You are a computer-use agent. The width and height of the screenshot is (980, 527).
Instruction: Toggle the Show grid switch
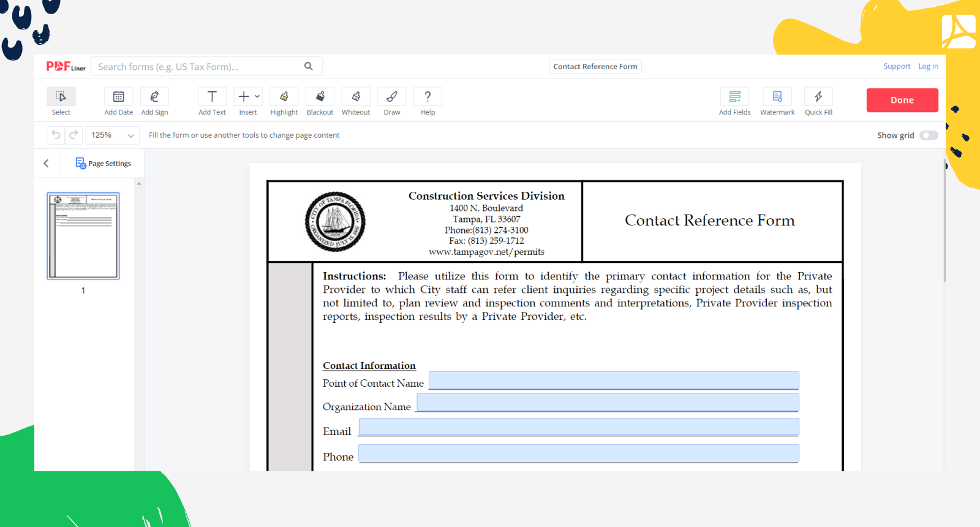(x=929, y=135)
